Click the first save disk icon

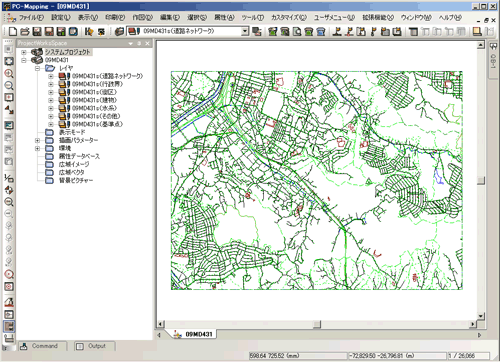(x=37, y=31)
